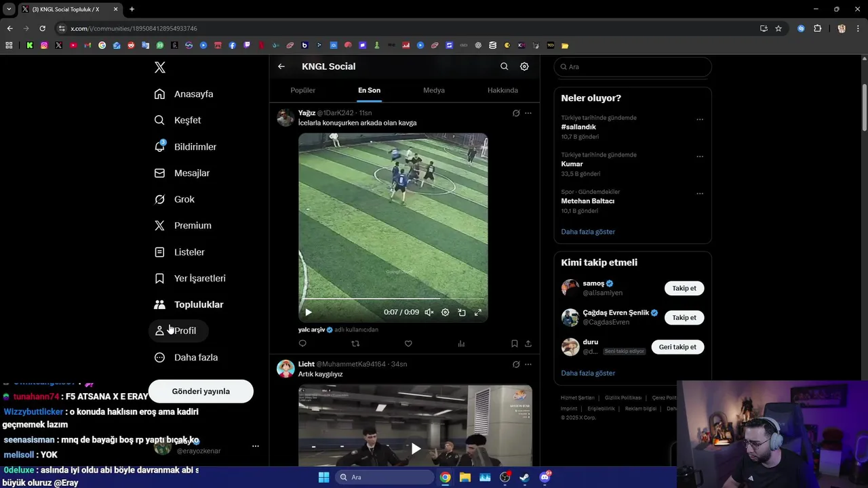Open Chrome extensions puzzle icon
The width and height of the screenshot is (868, 488).
coord(817,28)
